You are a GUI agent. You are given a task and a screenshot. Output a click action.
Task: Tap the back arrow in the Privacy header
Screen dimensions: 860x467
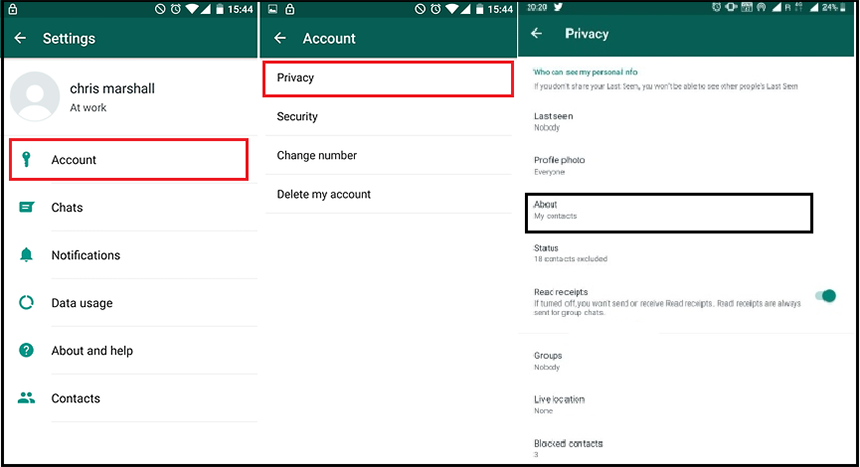(536, 33)
